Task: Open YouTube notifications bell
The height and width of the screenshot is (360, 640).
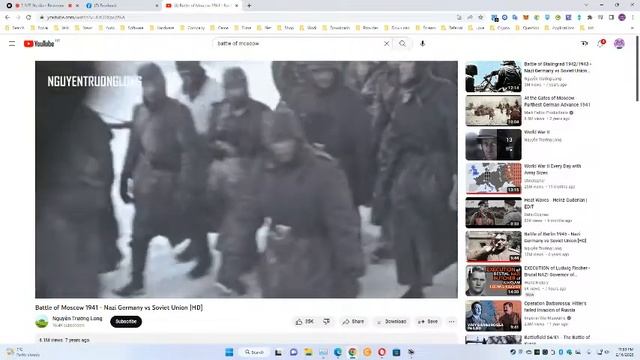Action: coord(601,43)
